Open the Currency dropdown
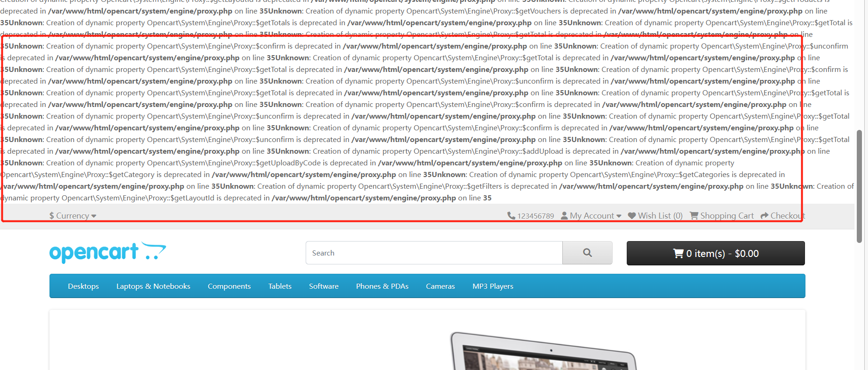This screenshot has width=868, height=370. [73, 216]
